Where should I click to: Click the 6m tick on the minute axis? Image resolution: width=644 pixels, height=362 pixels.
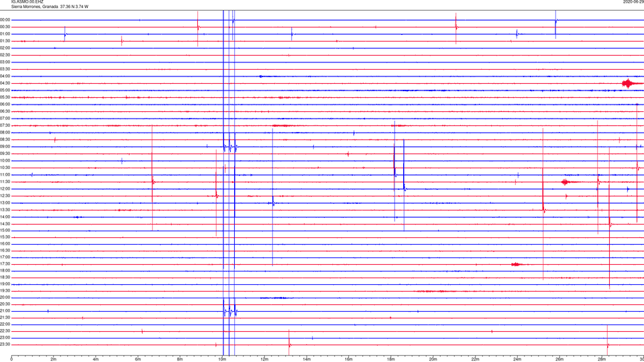pyautogui.click(x=138, y=359)
